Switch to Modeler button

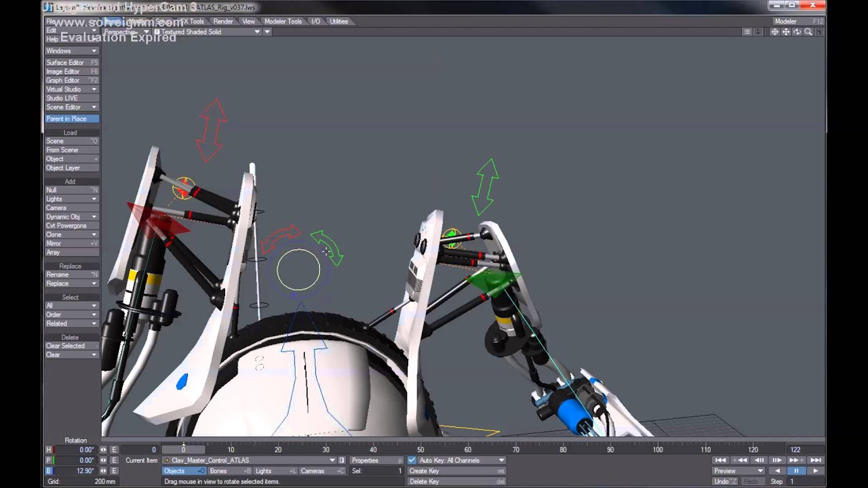point(797,21)
